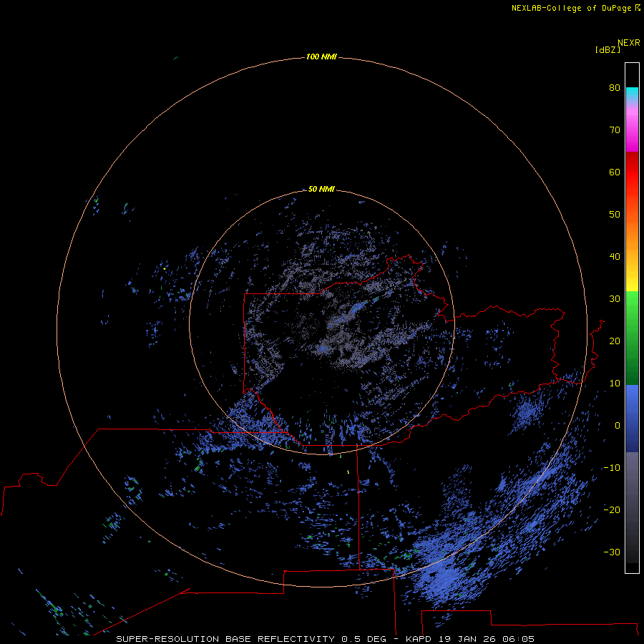Click the gray segment of the color bar
This screenshot has height=644, width=644.
click(632, 507)
